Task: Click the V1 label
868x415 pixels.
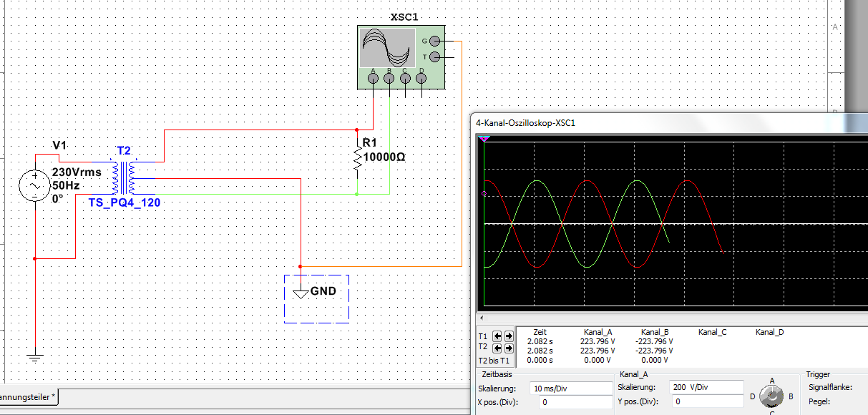Action: pyautogui.click(x=59, y=146)
